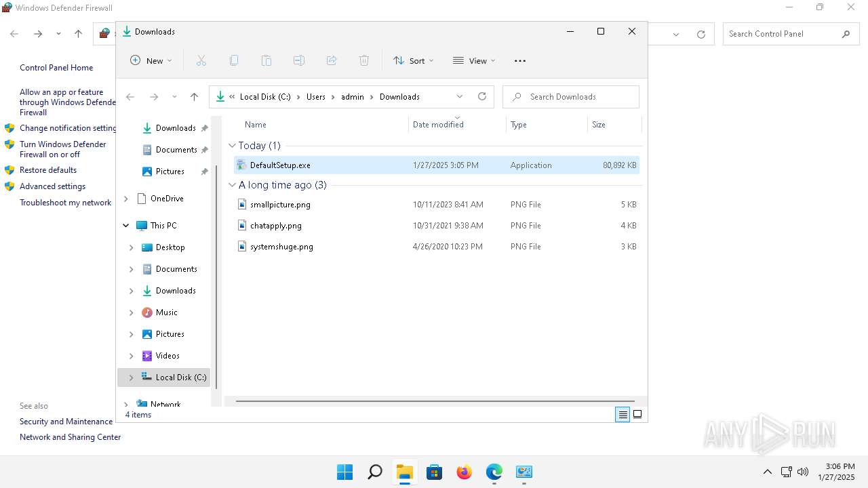
Task: Open the See more ellipsis menu
Action: pyautogui.click(x=520, y=60)
